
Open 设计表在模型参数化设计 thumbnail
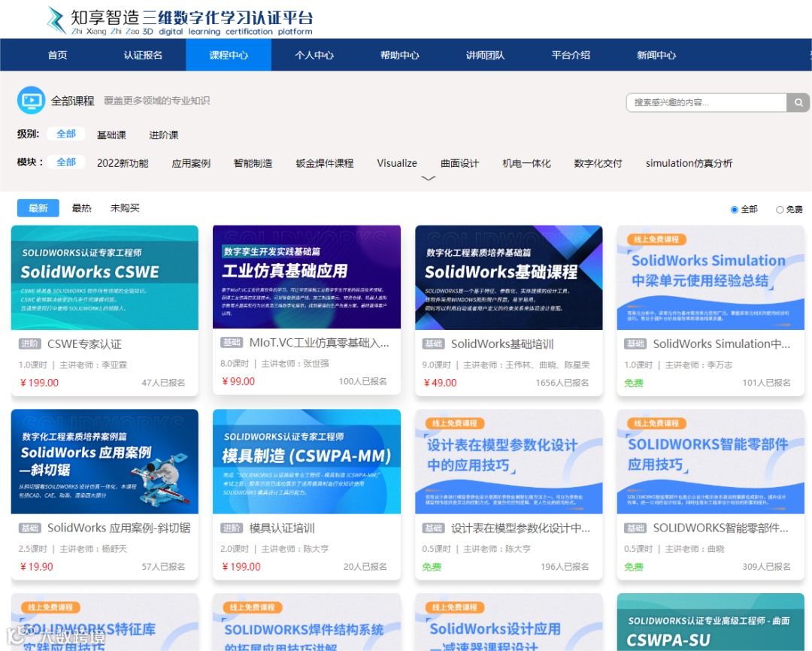(x=508, y=462)
